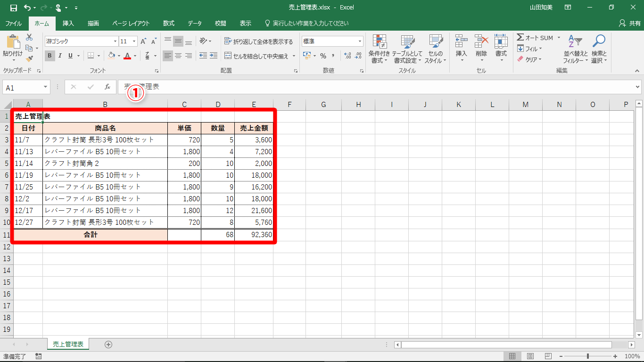
Task: Switch to the 数式 tab
Action: coord(169,23)
